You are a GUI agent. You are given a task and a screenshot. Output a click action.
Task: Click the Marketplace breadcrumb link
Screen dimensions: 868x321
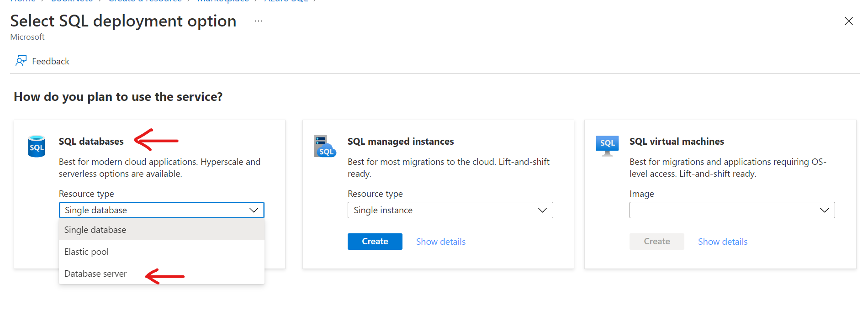point(223,1)
